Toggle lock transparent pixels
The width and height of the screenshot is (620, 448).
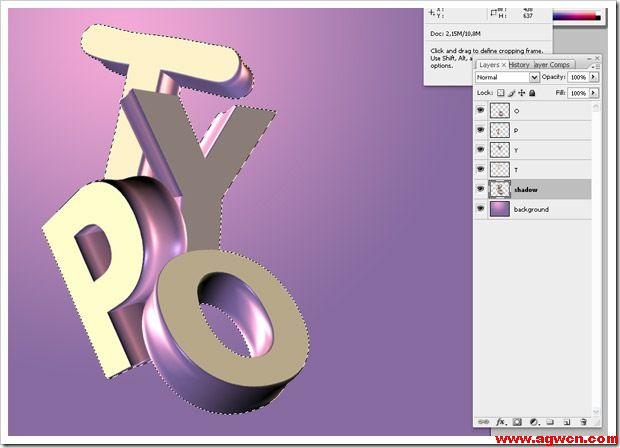point(501,93)
